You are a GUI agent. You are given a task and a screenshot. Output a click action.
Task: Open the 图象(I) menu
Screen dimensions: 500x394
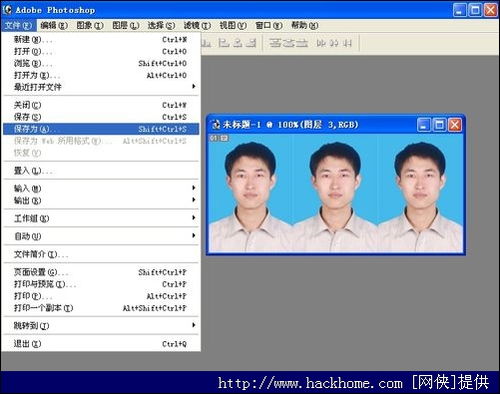[90, 25]
